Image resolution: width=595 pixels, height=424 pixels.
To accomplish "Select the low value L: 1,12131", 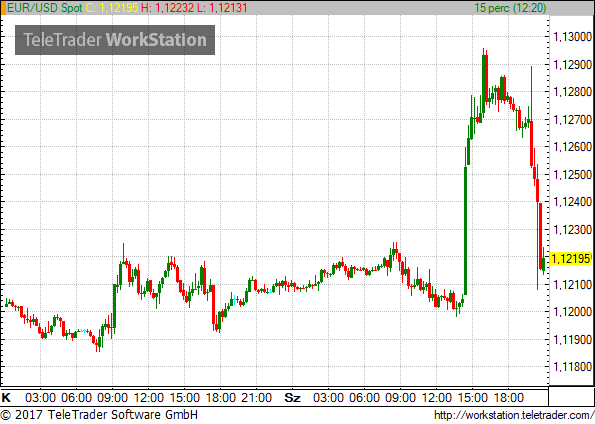I will [x=223, y=8].
